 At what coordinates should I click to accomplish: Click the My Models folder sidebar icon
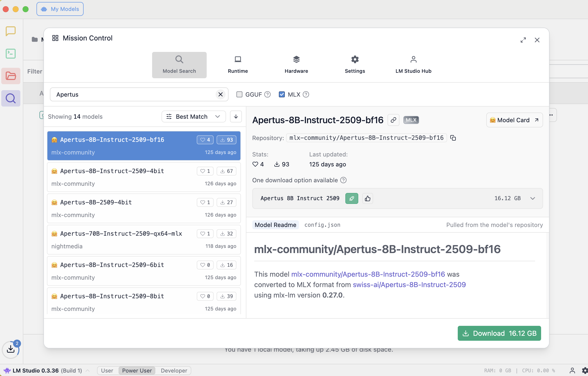[x=11, y=76]
